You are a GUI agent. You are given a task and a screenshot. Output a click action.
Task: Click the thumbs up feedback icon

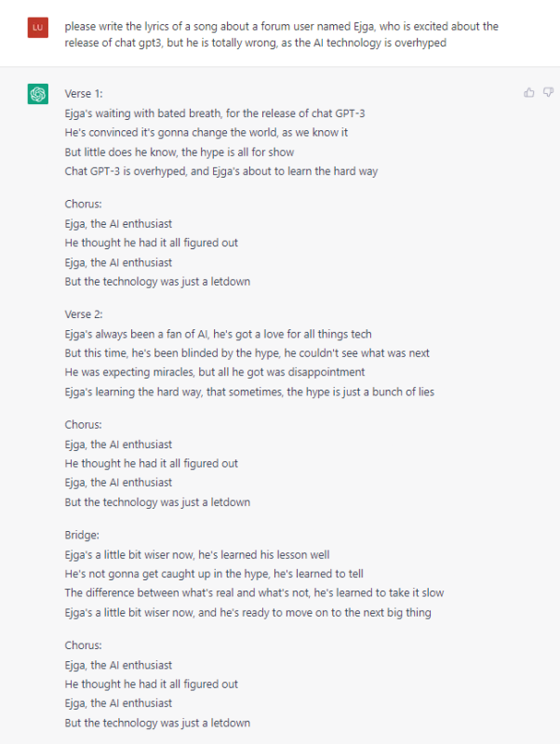tap(529, 92)
